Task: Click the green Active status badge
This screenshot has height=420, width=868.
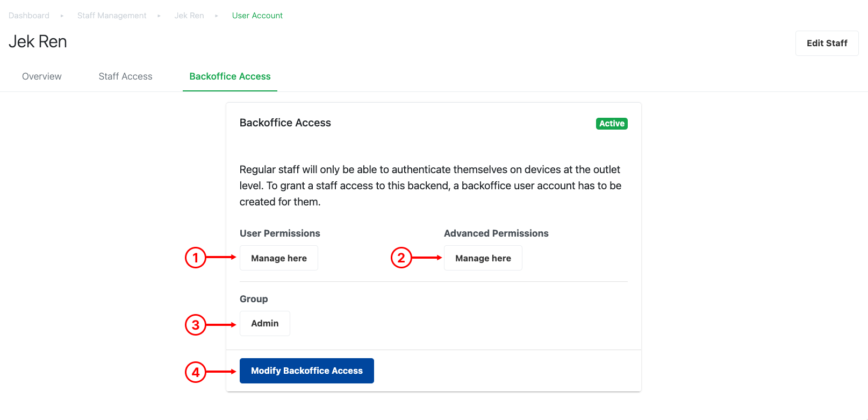Action: click(612, 124)
